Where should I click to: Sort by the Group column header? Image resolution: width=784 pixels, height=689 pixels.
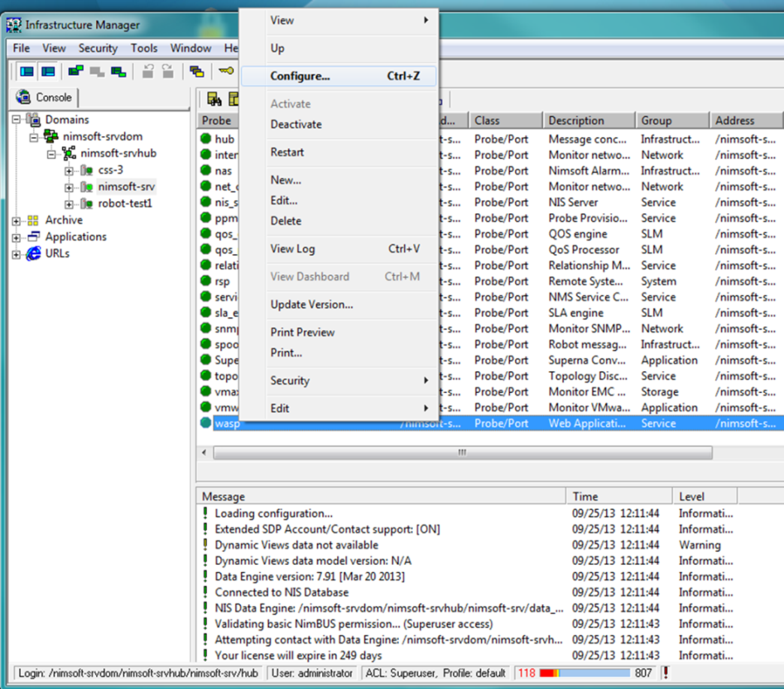coord(673,120)
